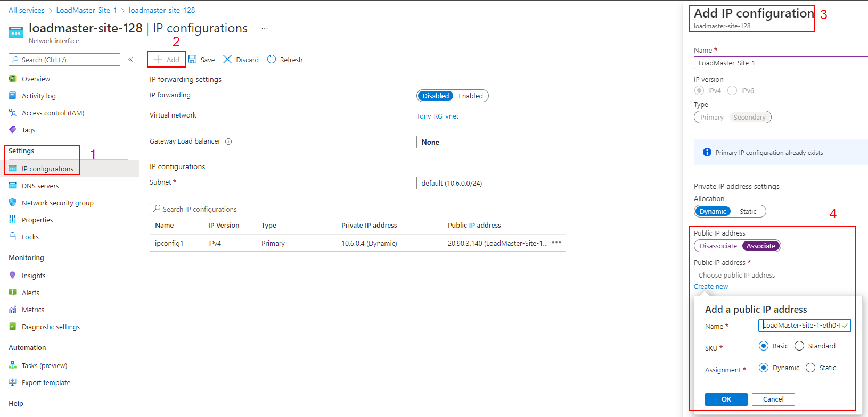Open Alerts under Monitoring
This screenshot has height=417, width=868.
pyautogui.click(x=30, y=293)
